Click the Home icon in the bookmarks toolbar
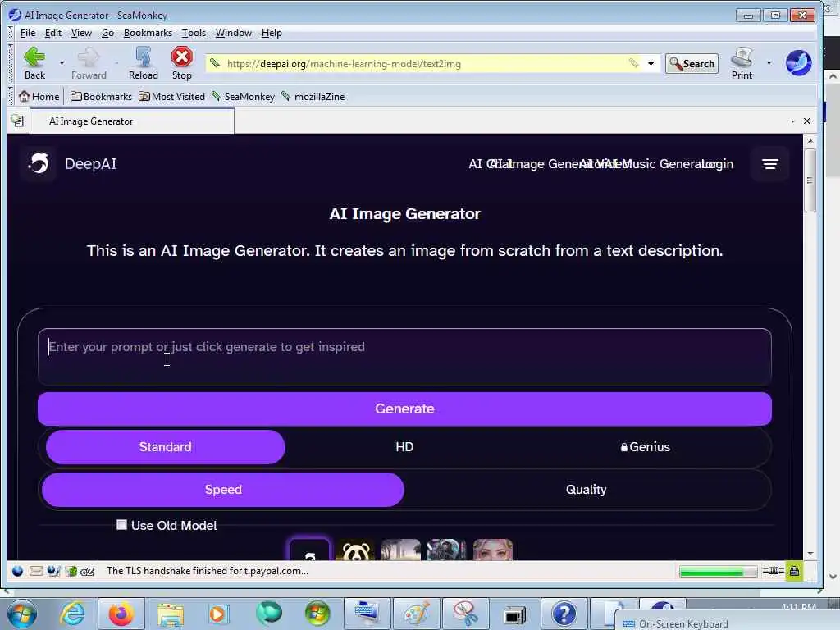This screenshot has width=840, height=630. (24, 97)
